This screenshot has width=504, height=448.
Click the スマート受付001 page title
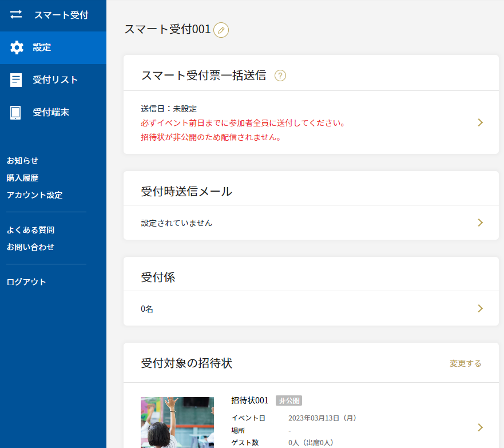[x=168, y=29]
